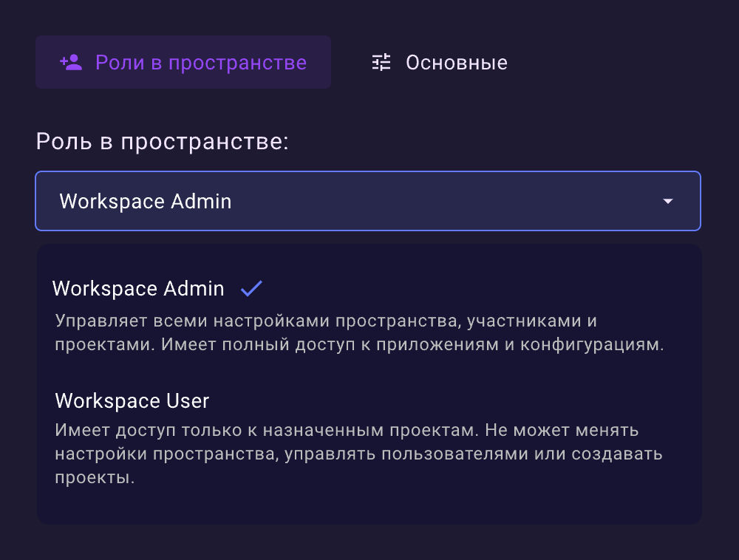Click the line mentioning управлять пользователями
Image resolution: width=739 pixels, height=560 pixels.
click(358, 453)
